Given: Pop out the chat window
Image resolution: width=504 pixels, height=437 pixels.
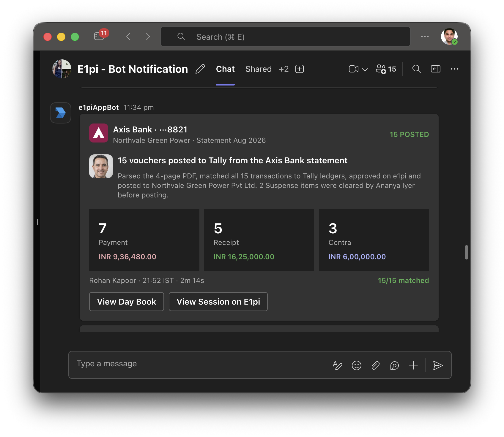Looking at the screenshot, I should (436, 69).
